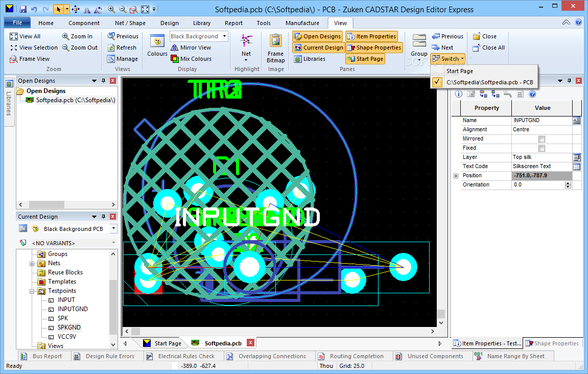Select the INPUTGND testpoint in the tree
The width and height of the screenshot is (588, 374).
pos(73,309)
